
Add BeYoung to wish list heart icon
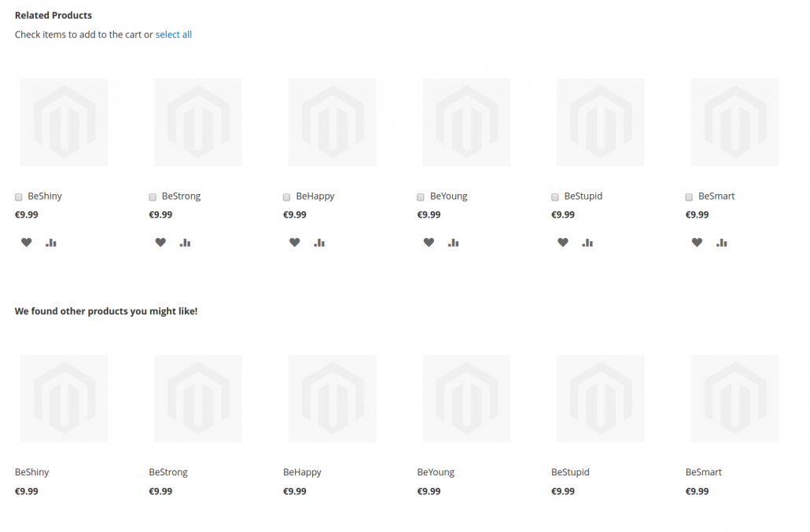[429, 243]
